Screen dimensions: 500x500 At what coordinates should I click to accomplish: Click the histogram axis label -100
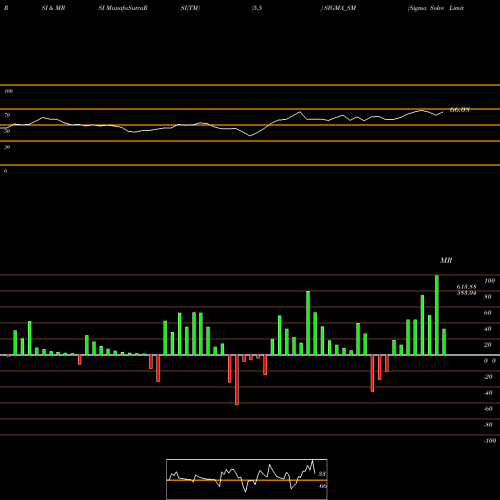[490, 441]
